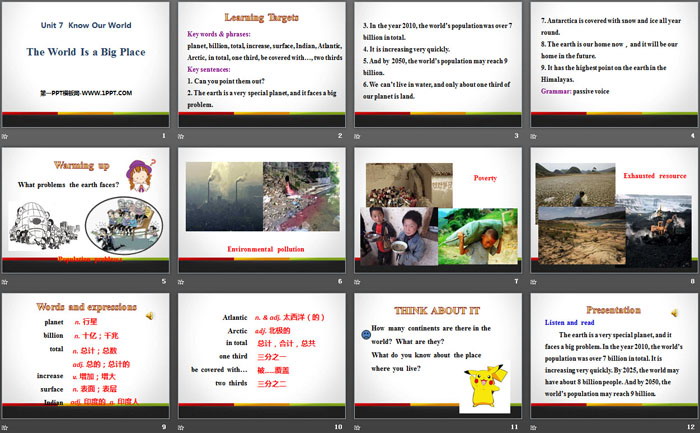The width and height of the screenshot is (700, 433).
Task: Click slide number 10 label
Action: (x=338, y=427)
